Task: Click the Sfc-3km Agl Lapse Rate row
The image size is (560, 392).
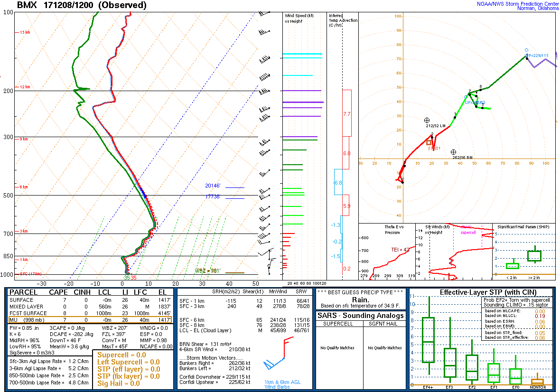Action: tap(49, 361)
